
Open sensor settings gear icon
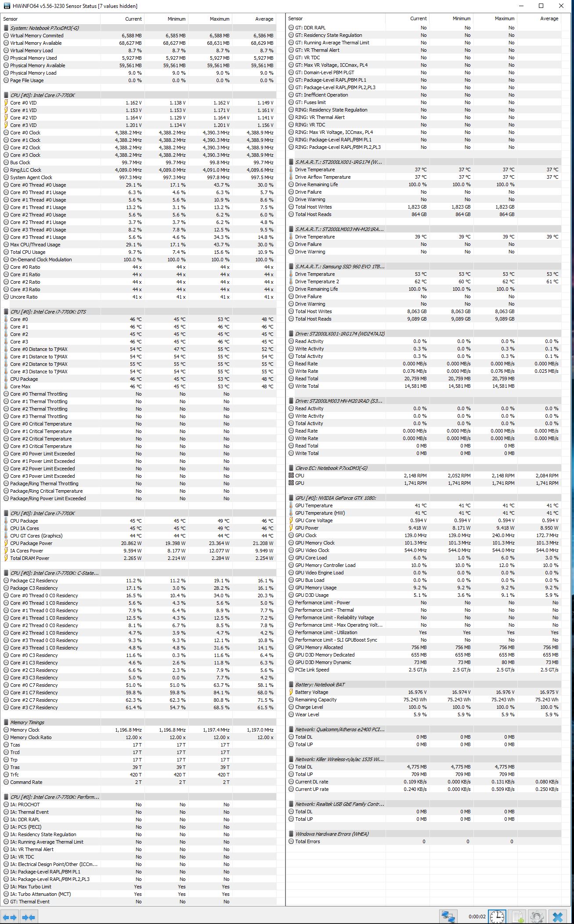(x=537, y=917)
